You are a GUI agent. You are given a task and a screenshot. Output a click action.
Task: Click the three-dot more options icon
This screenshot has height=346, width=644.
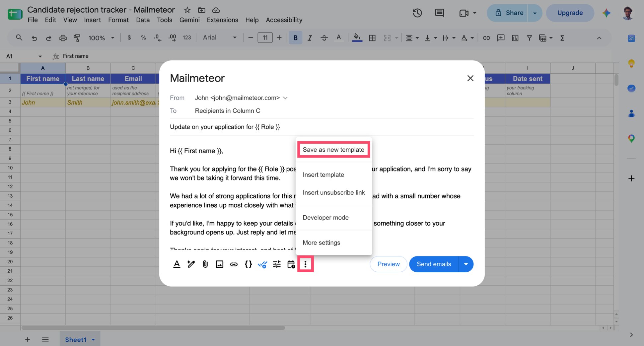point(305,264)
